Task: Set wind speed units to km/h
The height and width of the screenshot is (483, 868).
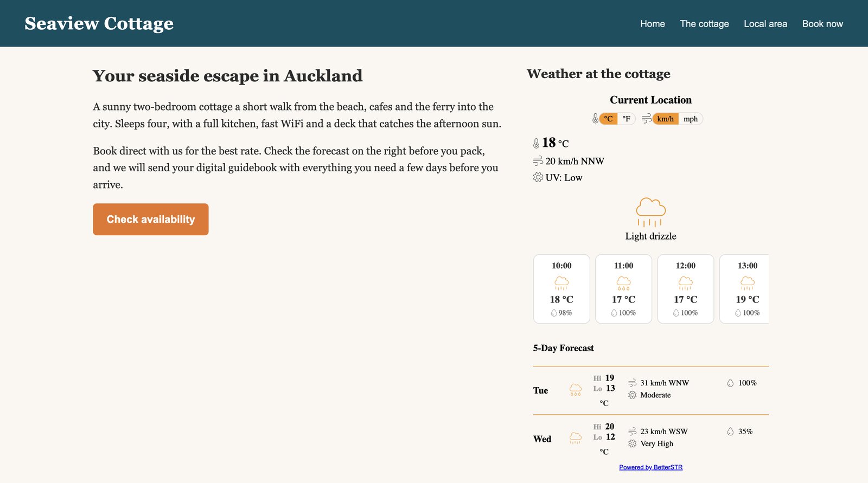Action: click(x=666, y=119)
